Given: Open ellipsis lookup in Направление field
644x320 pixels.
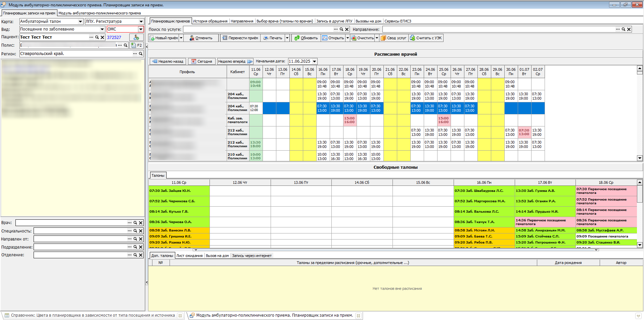Looking at the screenshot, I should pos(618,30).
